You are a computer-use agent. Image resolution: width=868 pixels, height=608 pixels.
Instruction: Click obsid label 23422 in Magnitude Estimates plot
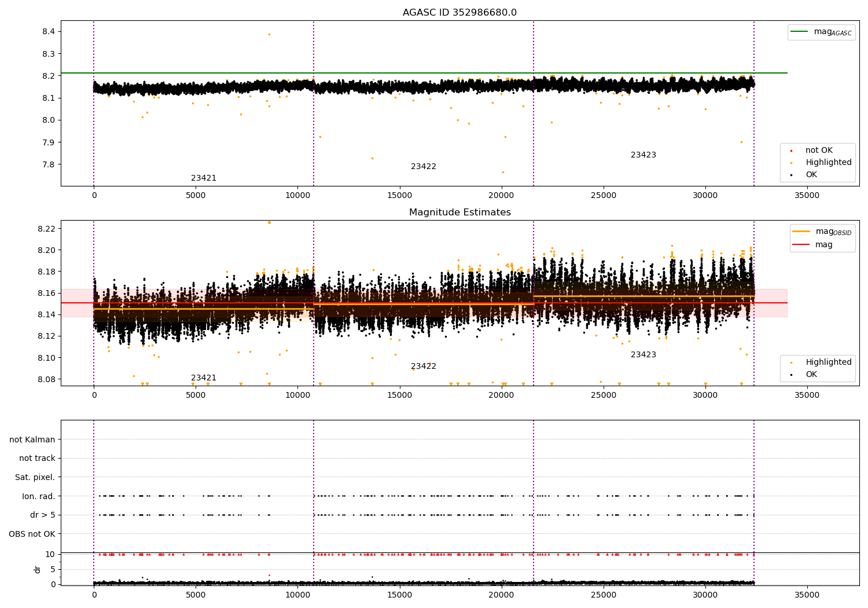[424, 367]
